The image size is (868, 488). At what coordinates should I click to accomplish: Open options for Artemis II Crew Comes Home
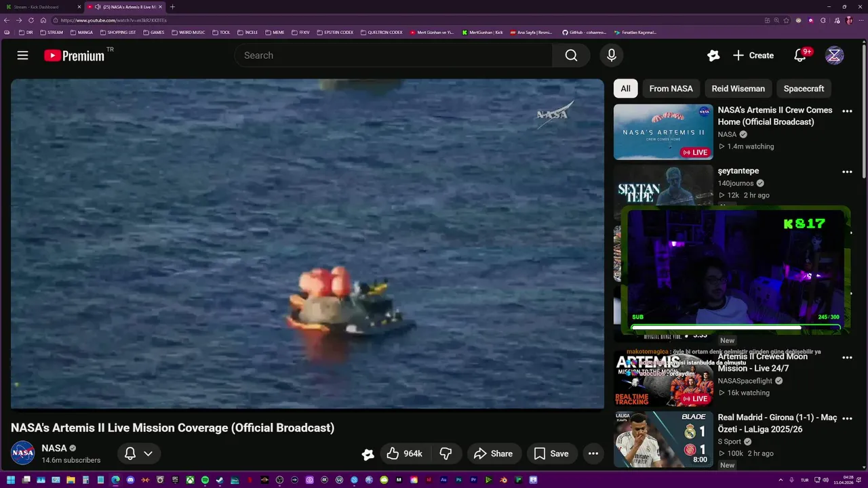pyautogui.click(x=847, y=111)
